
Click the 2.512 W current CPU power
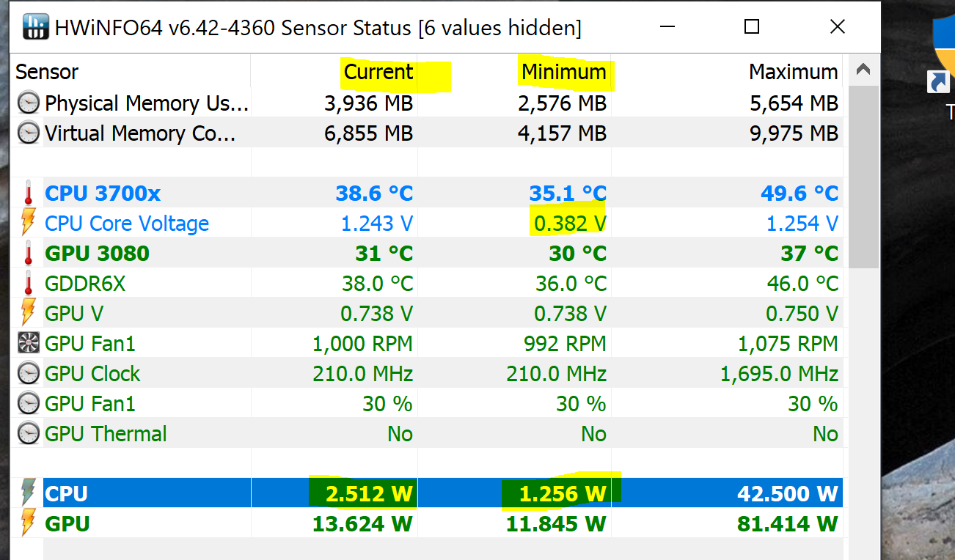click(369, 494)
